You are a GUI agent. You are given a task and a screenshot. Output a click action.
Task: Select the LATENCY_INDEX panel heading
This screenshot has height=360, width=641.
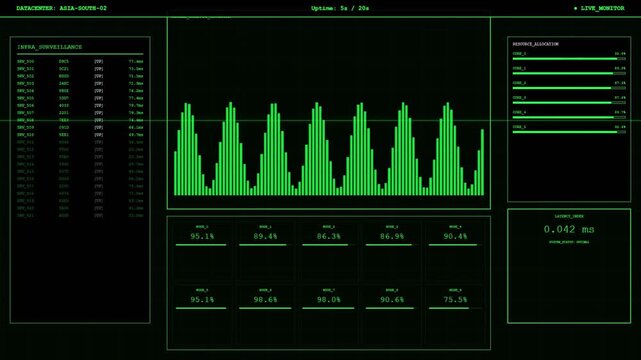[569, 216]
